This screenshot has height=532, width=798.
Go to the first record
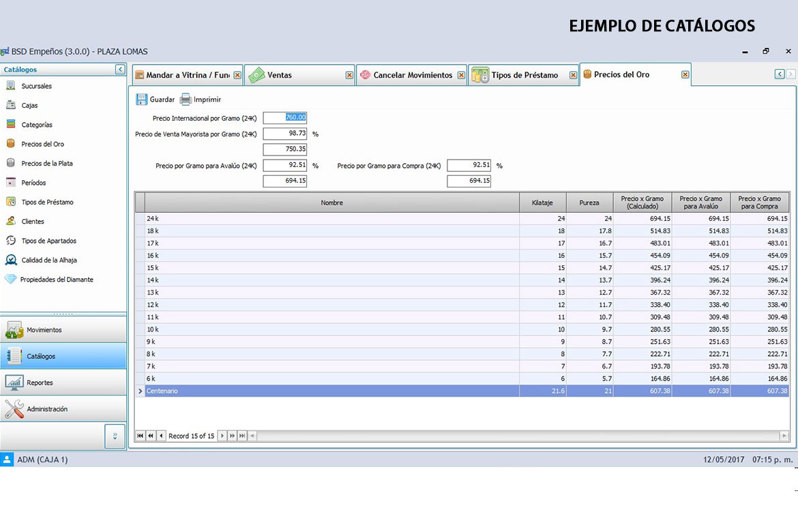click(140, 436)
